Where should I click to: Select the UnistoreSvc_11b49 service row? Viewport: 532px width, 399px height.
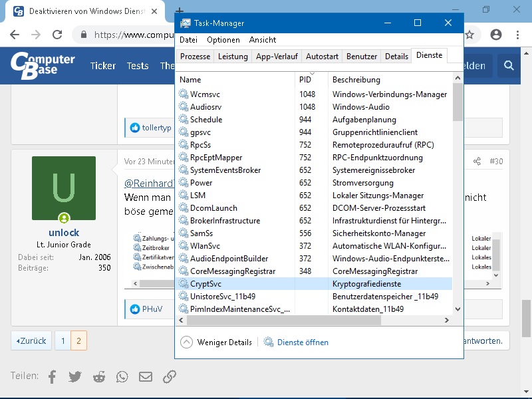314,296
